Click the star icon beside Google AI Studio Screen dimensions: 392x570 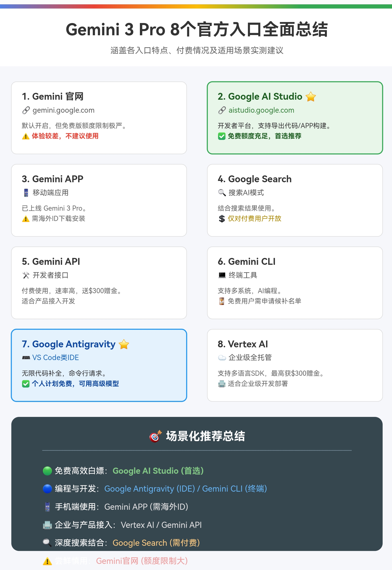pyautogui.click(x=311, y=97)
